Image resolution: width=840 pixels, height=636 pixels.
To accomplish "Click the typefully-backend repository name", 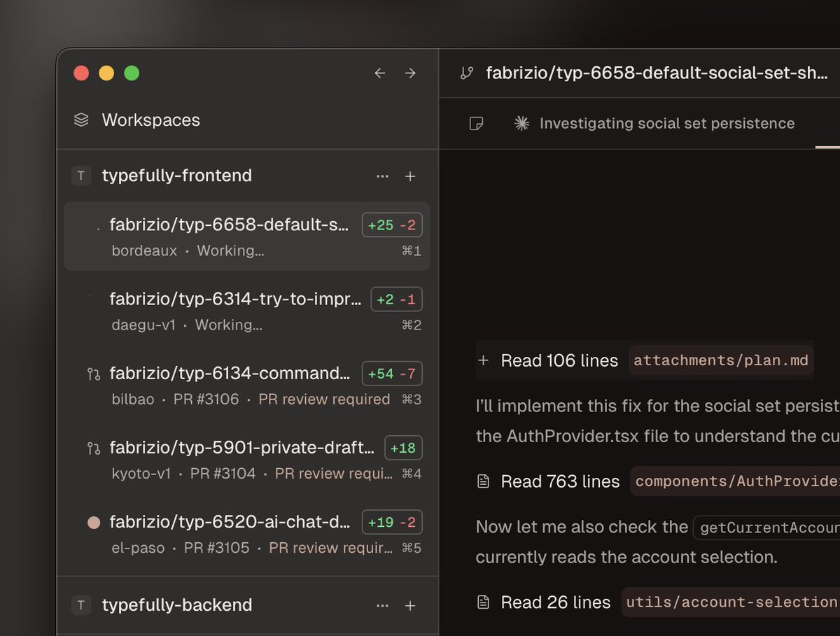I will [x=177, y=605].
